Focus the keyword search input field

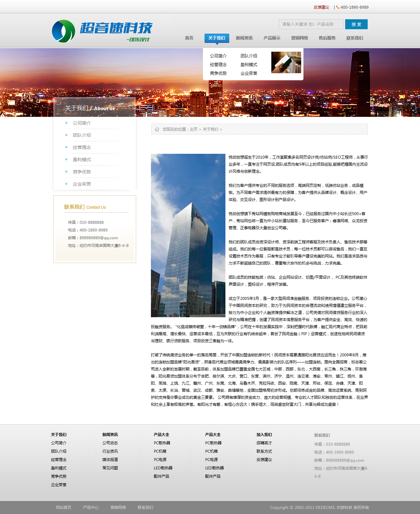[311, 24]
